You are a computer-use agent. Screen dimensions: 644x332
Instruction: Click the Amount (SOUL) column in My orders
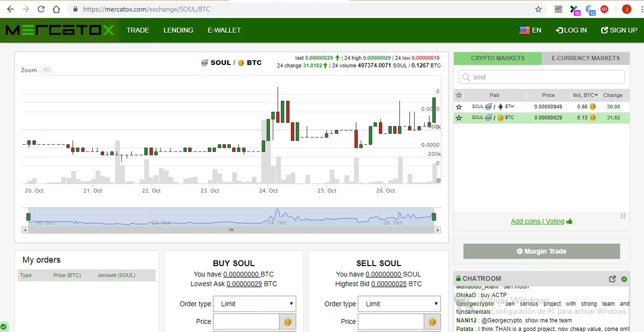[116, 275]
